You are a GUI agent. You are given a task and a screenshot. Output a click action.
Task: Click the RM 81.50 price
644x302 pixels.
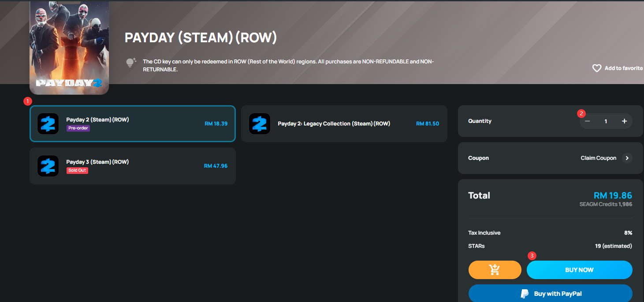point(428,124)
